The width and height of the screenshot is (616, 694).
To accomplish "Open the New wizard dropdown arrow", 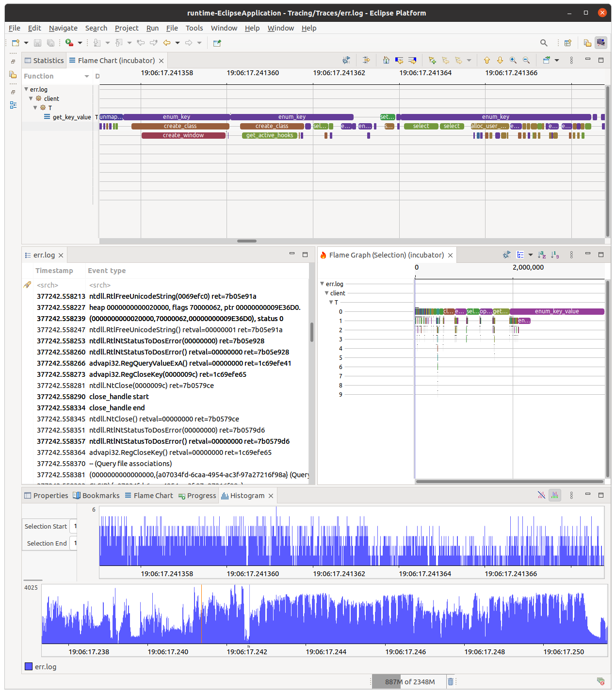I will (26, 43).
